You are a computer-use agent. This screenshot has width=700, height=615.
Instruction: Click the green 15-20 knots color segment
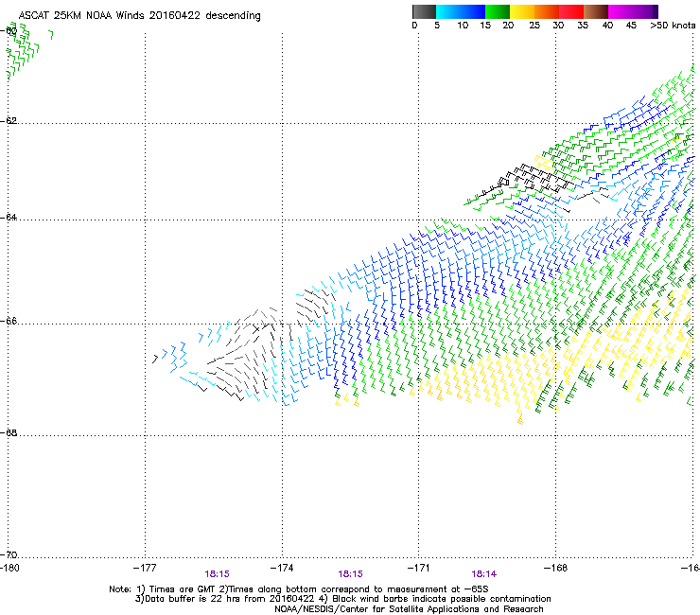coord(498,11)
